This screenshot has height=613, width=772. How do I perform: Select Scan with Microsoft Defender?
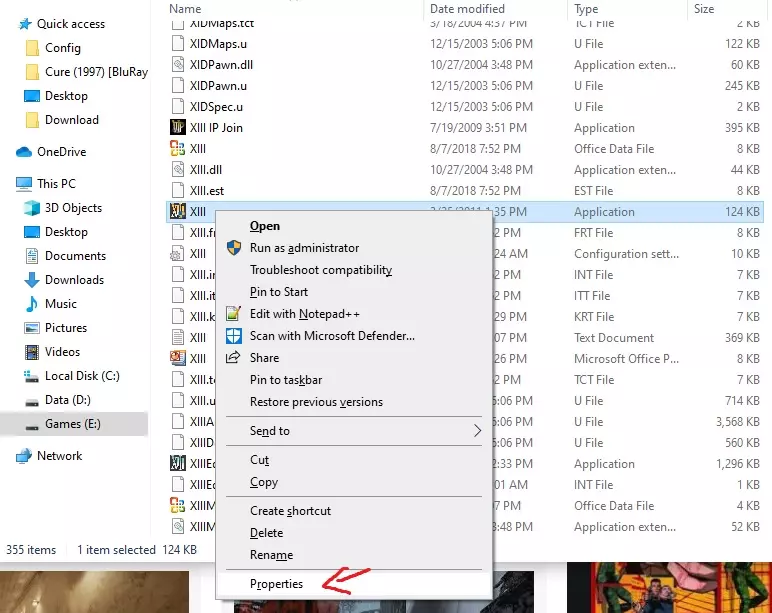coord(332,336)
